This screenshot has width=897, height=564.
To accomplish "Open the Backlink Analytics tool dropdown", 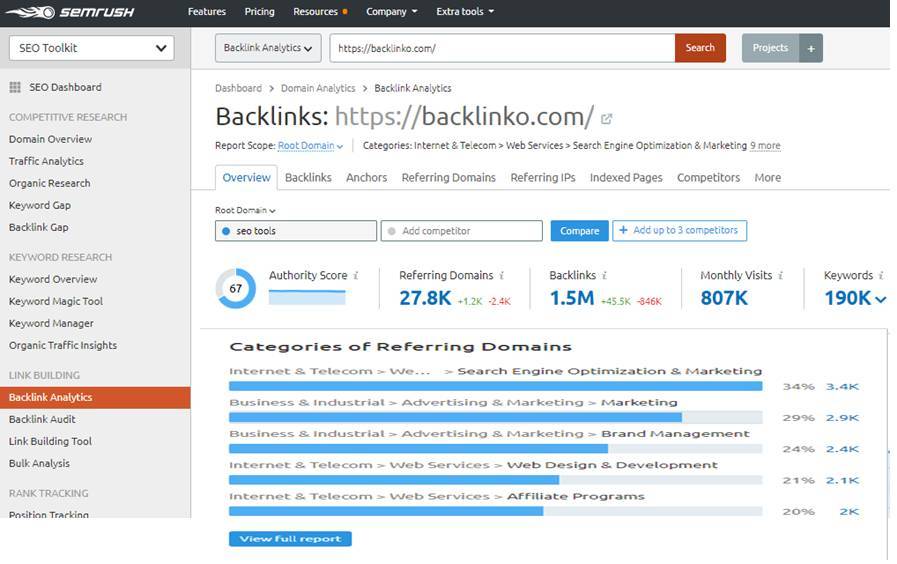I will coord(268,48).
